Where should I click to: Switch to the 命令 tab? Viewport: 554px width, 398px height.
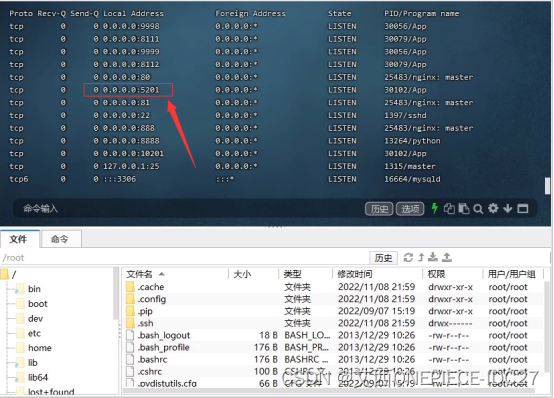(61, 239)
